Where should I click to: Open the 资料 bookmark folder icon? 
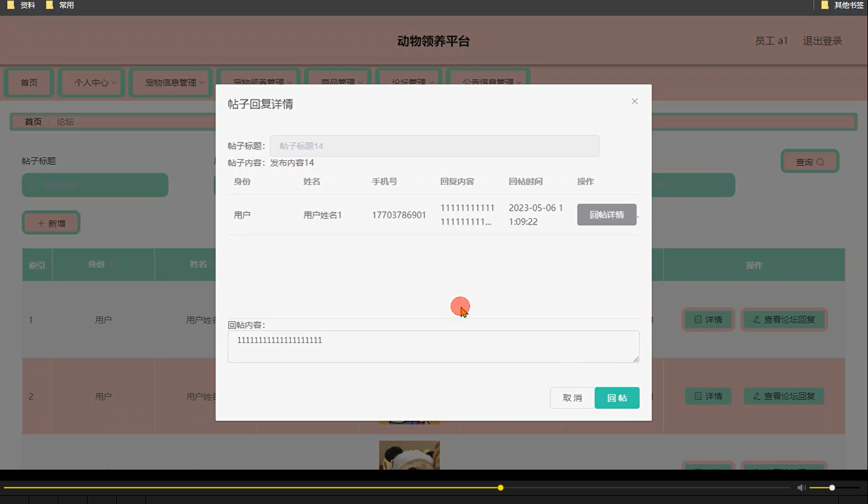[9, 5]
